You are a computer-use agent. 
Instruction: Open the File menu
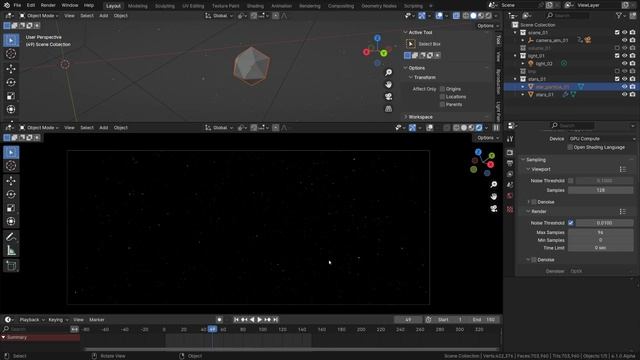point(17,5)
